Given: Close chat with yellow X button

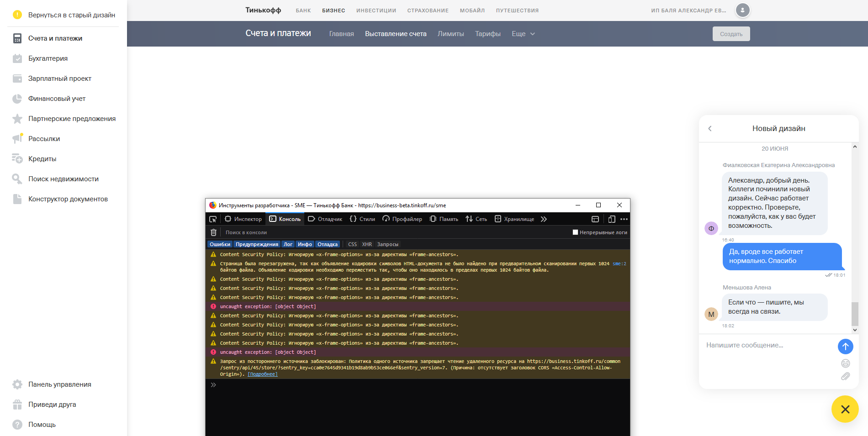Looking at the screenshot, I should point(845,409).
